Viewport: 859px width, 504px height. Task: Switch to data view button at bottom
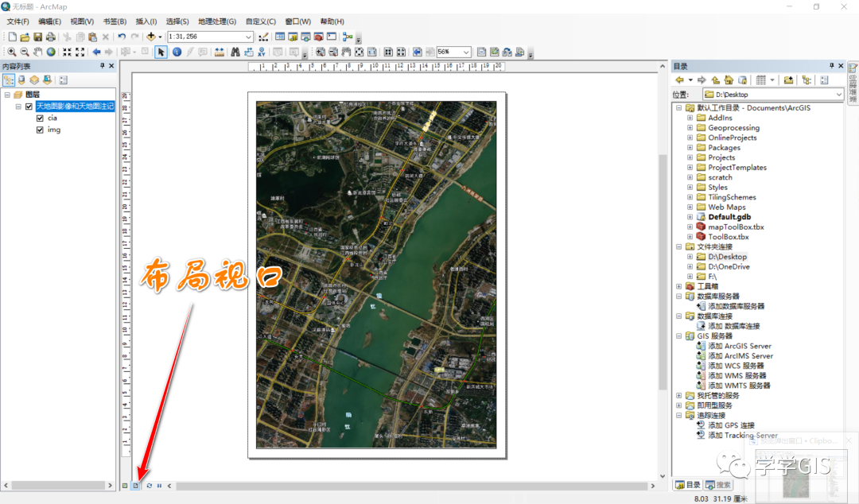(125, 486)
